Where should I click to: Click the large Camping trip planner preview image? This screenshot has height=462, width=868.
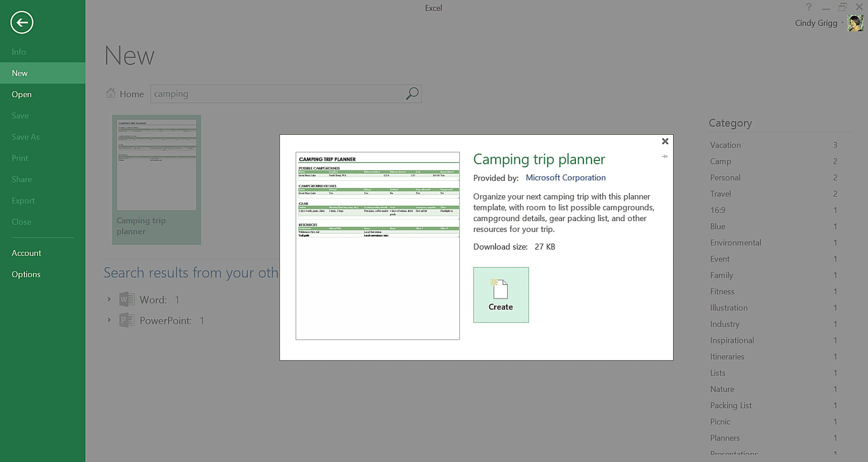(x=377, y=246)
